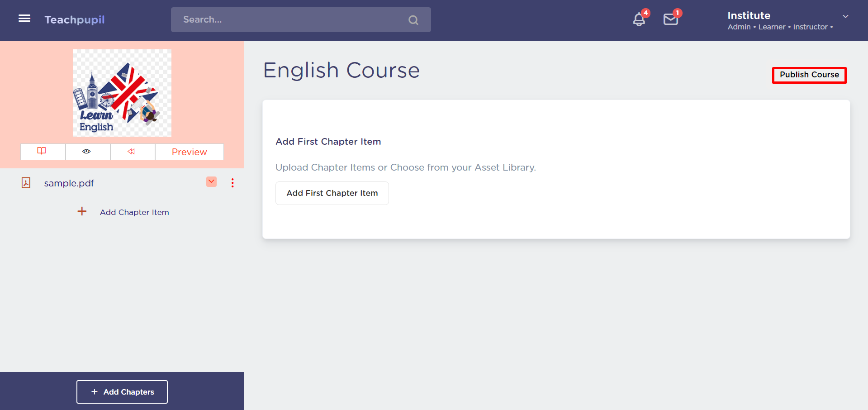Click the Add Chapters button

122,392
